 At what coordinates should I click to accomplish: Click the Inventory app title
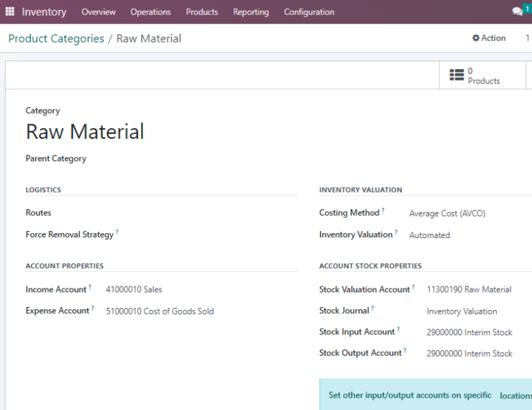click(44, 12)
